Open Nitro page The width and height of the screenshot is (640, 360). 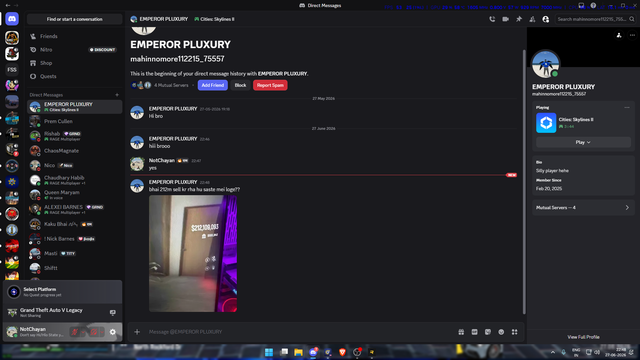[74, 50]
